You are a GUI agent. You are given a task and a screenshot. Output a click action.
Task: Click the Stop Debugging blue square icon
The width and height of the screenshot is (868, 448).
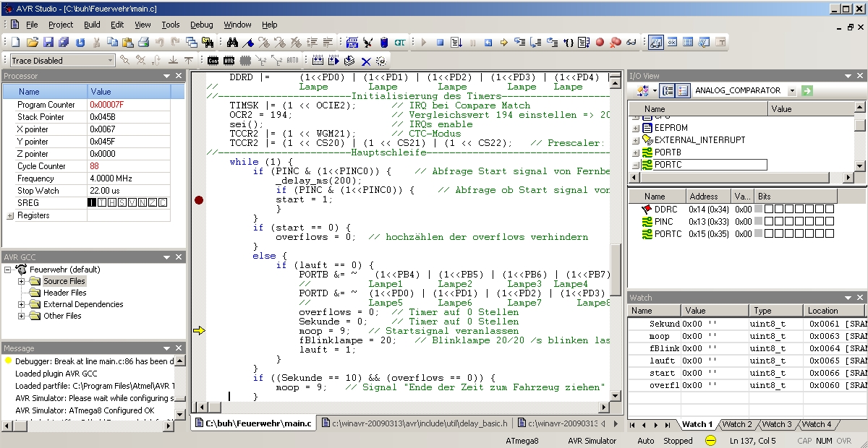point(440,43)
